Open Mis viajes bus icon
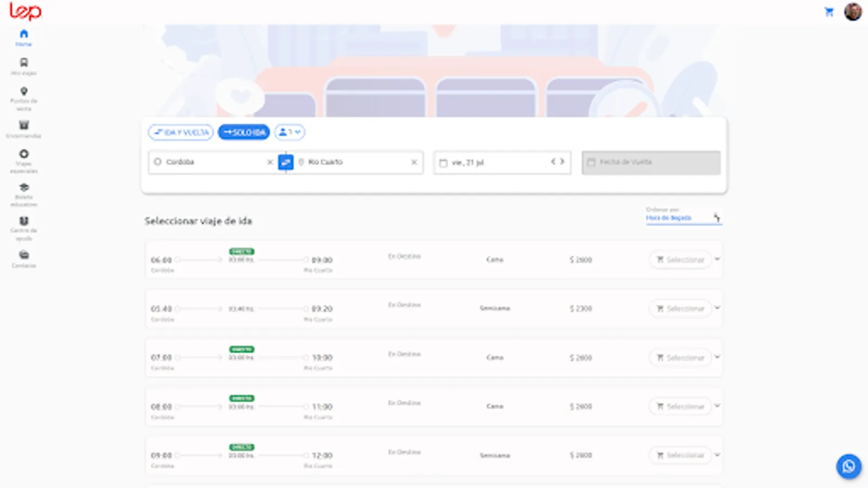The image size is (868, 488). [x=24, y=62]
